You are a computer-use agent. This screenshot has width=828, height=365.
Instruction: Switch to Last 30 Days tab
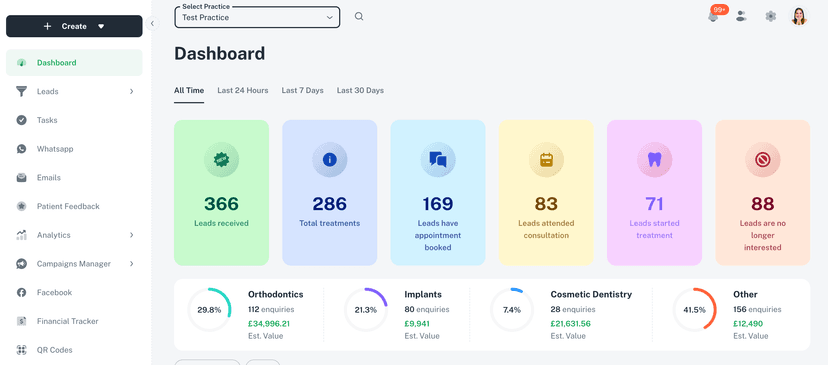pyautogui.click(x=360, y=90)
